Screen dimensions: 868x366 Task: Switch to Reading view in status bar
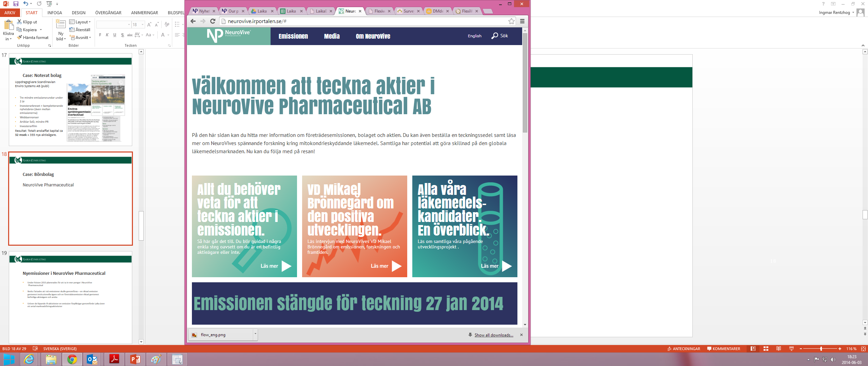click(778, 349)
